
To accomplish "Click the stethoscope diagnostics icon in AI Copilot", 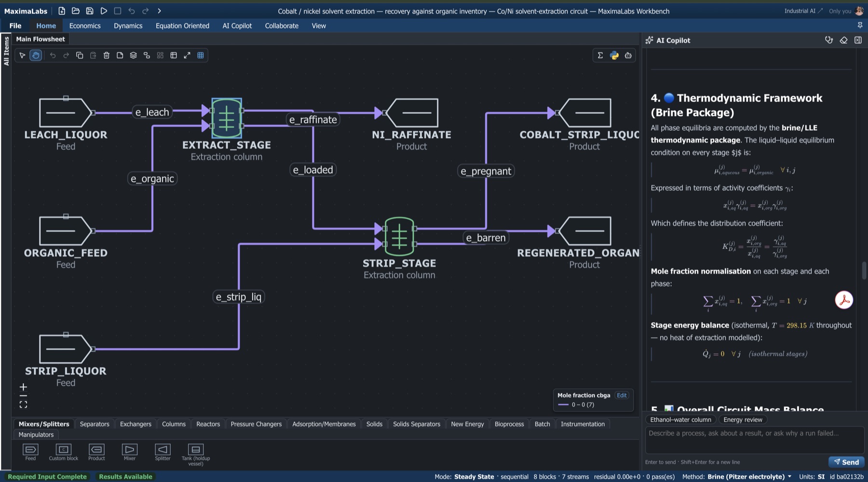I will click(829, 40).
